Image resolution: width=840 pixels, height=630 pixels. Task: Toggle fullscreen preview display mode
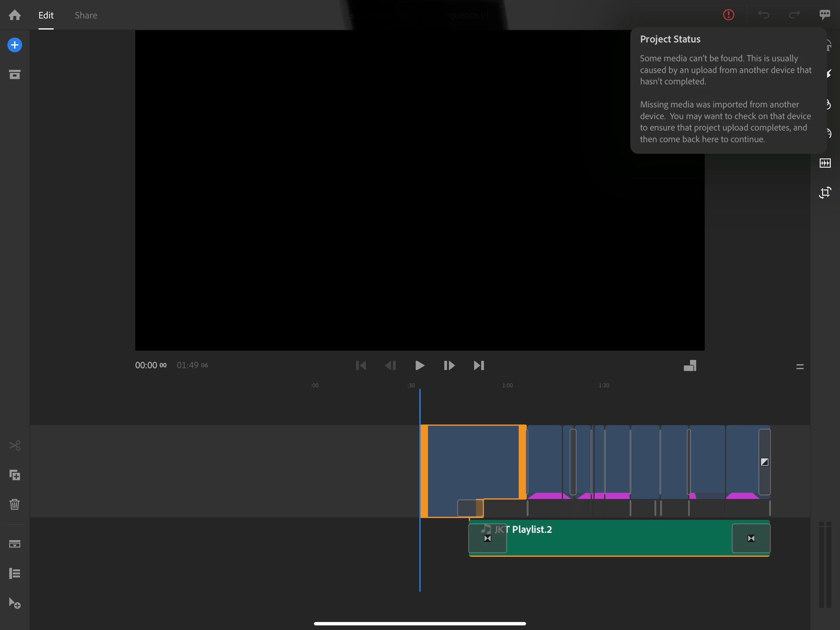click(690, 365)
